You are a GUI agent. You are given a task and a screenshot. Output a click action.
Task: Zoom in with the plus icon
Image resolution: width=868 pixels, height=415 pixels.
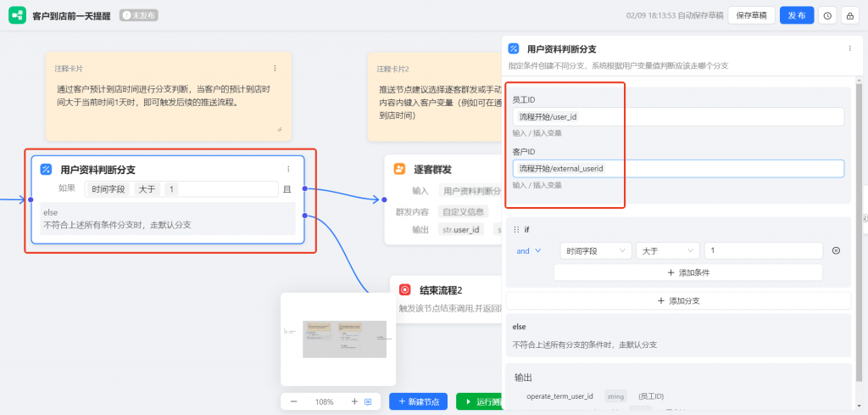354,401
